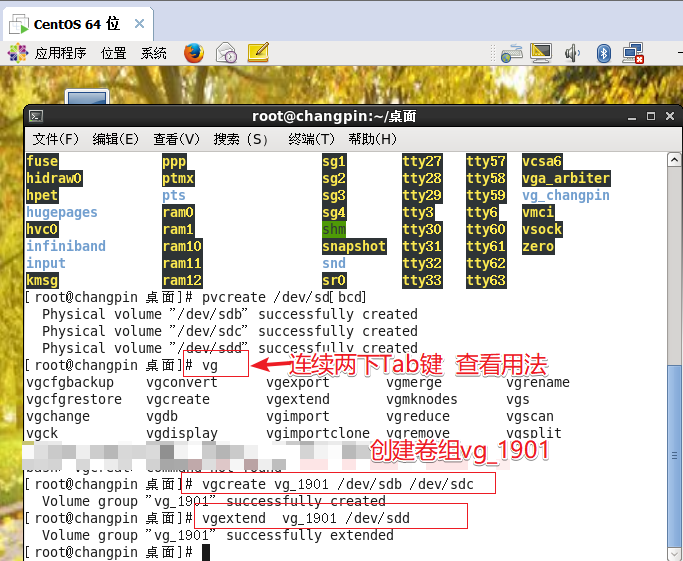Open the terminal 搜索(S) menu

(241, 139)
